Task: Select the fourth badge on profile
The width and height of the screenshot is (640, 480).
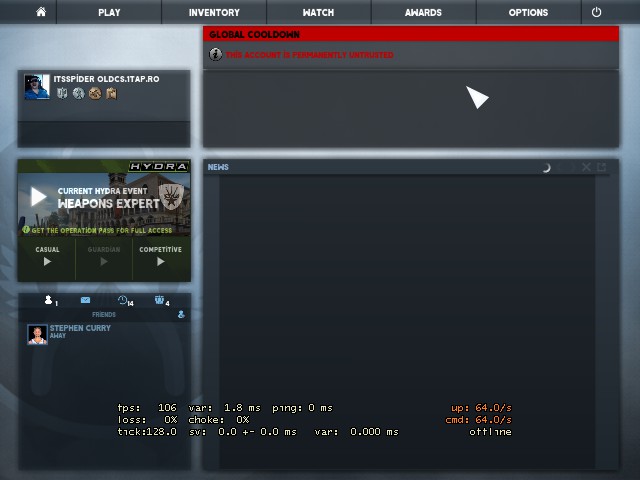Action: pyautogui.click(x=111, y=93)
